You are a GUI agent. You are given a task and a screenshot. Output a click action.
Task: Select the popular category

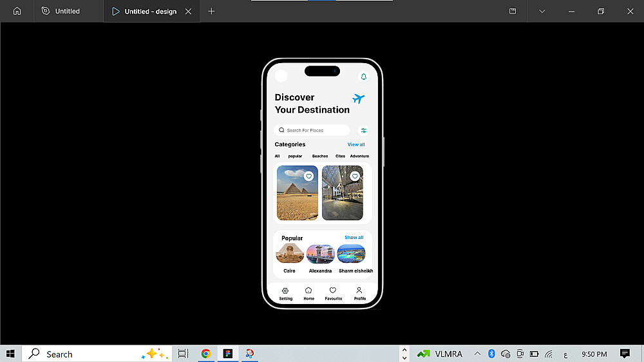tap(295, 156)
